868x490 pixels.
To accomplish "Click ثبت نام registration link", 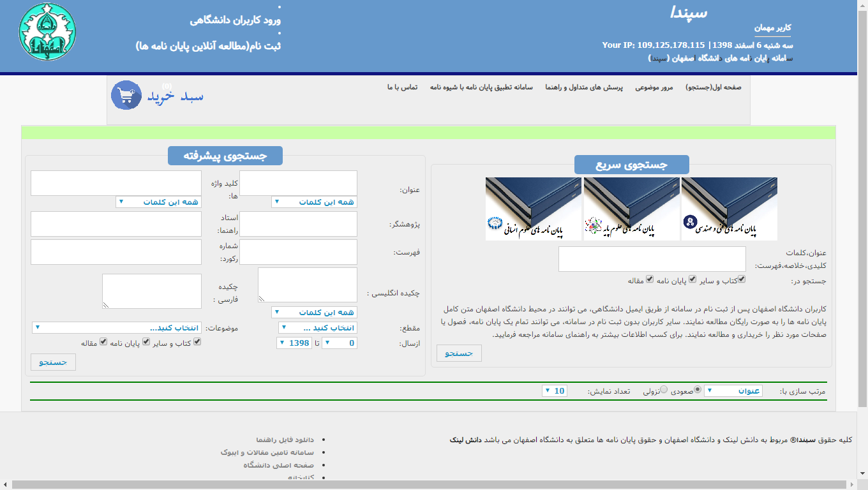I will 208,46.
